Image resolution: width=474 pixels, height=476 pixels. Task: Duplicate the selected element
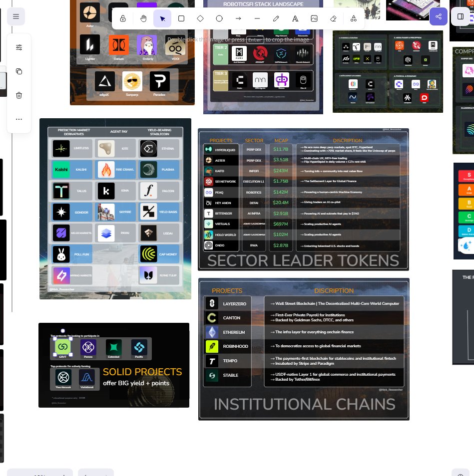(19, 71)
